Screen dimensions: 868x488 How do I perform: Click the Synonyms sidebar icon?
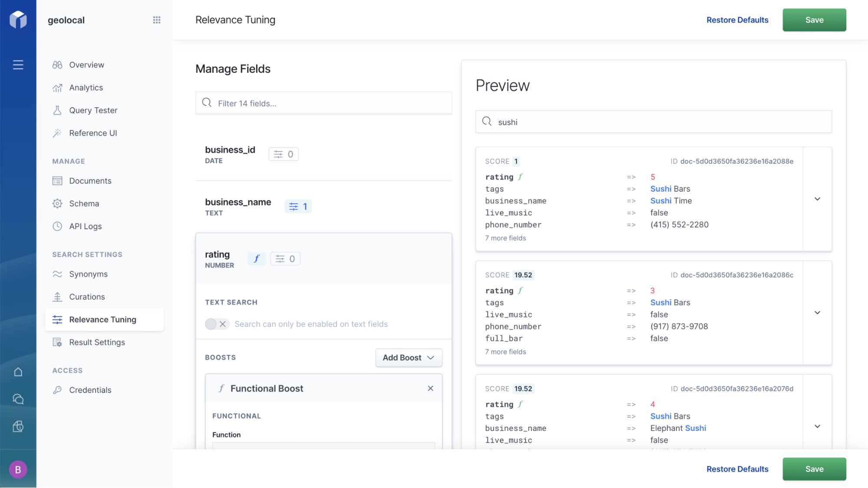57,274
